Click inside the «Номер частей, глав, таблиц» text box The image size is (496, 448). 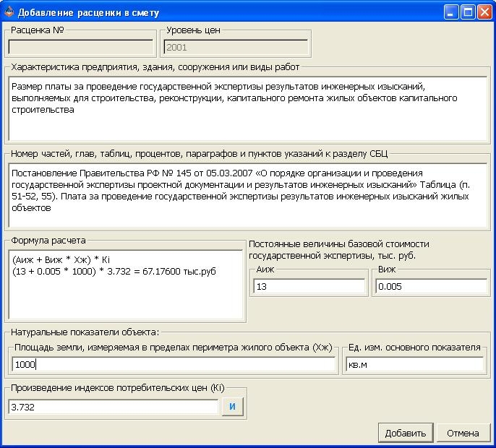[248, 196]
